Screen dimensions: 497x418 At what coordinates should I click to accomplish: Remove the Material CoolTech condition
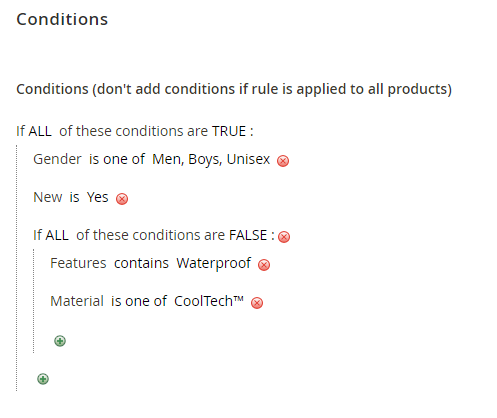257,303
